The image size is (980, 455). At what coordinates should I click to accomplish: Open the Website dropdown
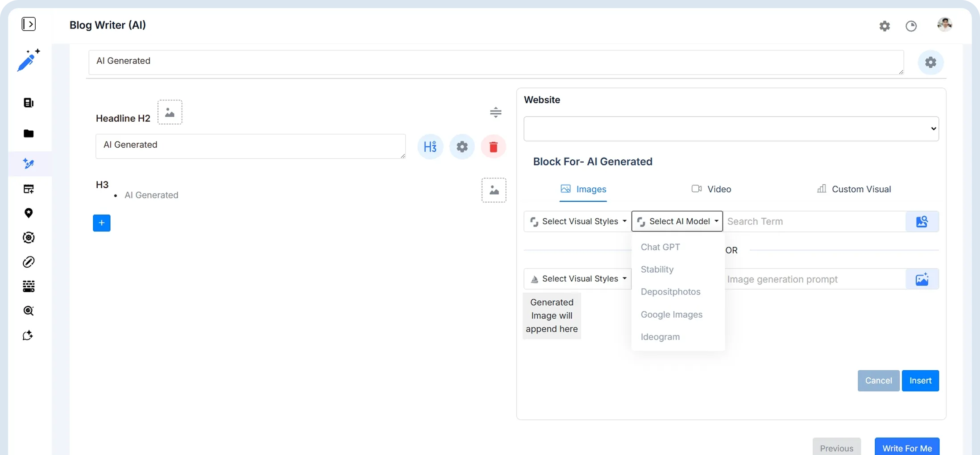coord(731,129)
